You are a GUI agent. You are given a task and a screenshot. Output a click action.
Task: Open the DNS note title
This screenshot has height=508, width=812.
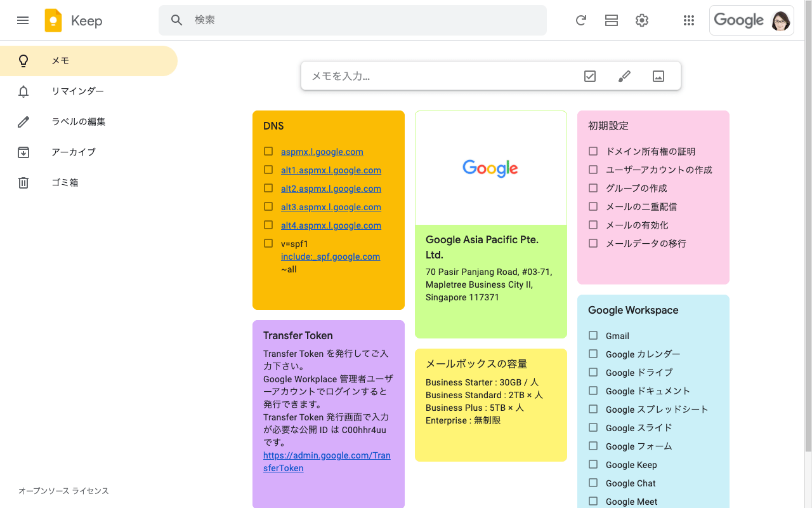click(x=273, y=126)
